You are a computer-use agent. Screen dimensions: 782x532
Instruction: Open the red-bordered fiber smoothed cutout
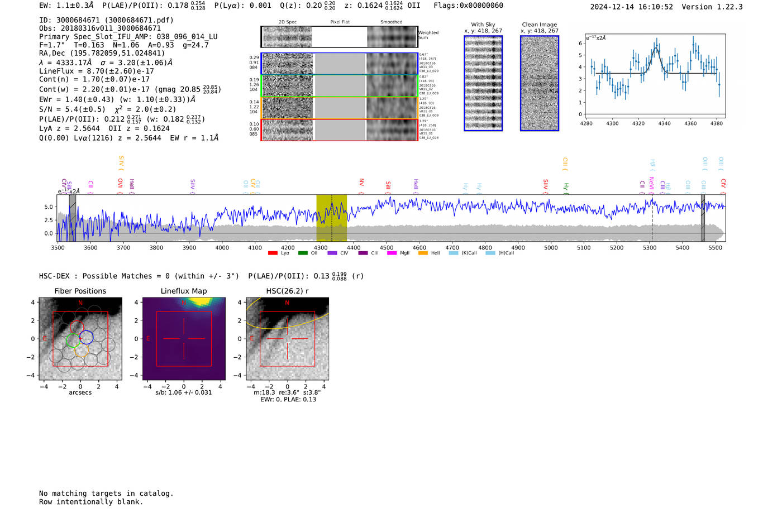point(392,130)
